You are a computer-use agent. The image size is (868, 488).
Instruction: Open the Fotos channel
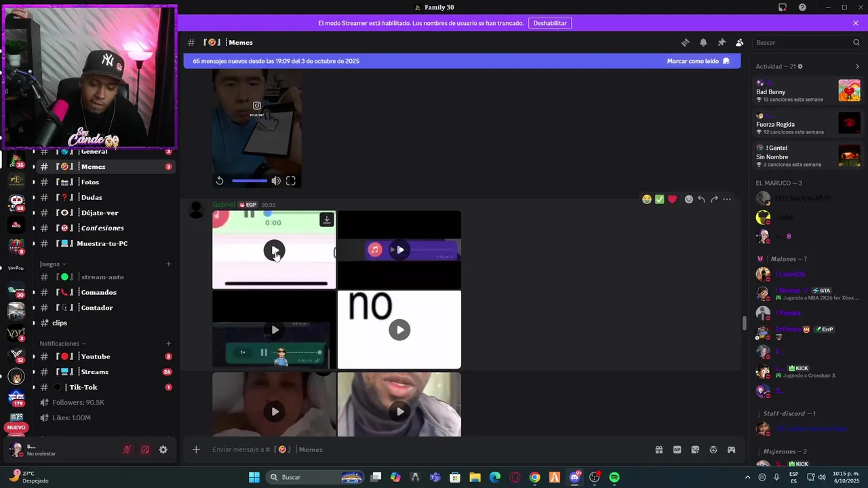(105, 182)
